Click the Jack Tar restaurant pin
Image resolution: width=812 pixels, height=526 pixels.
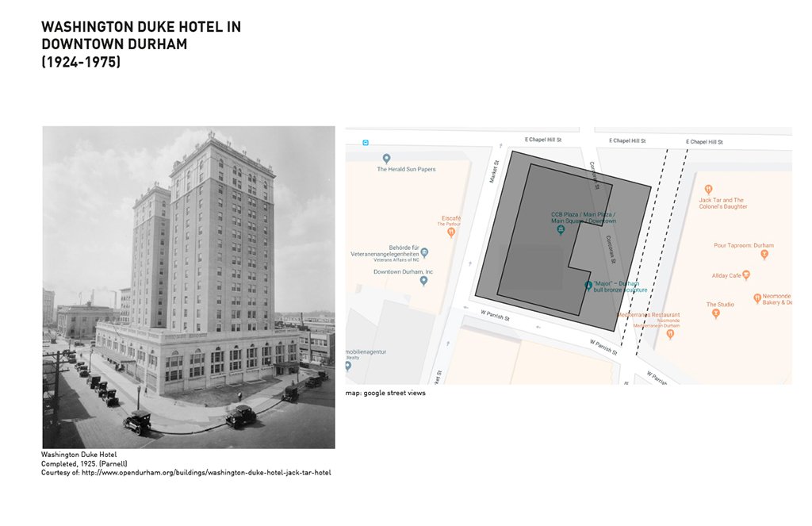pos(708,190)
